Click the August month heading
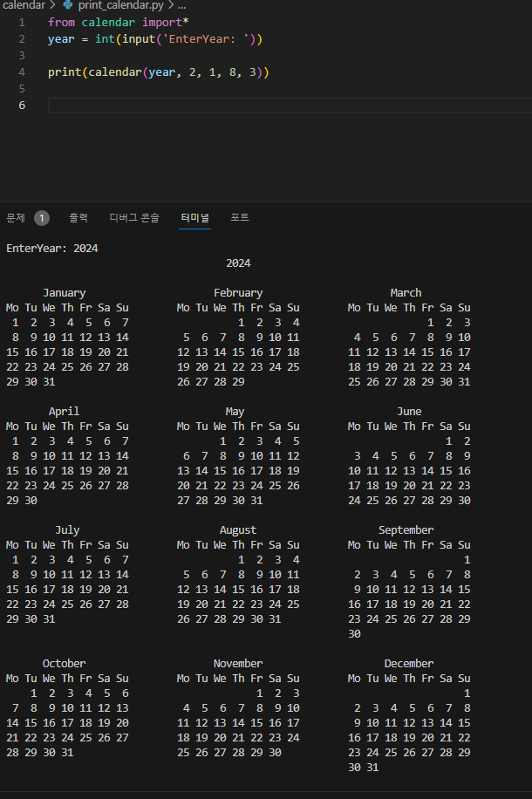The width and height of the screenshot is (532, 799). tap(238, 530)
